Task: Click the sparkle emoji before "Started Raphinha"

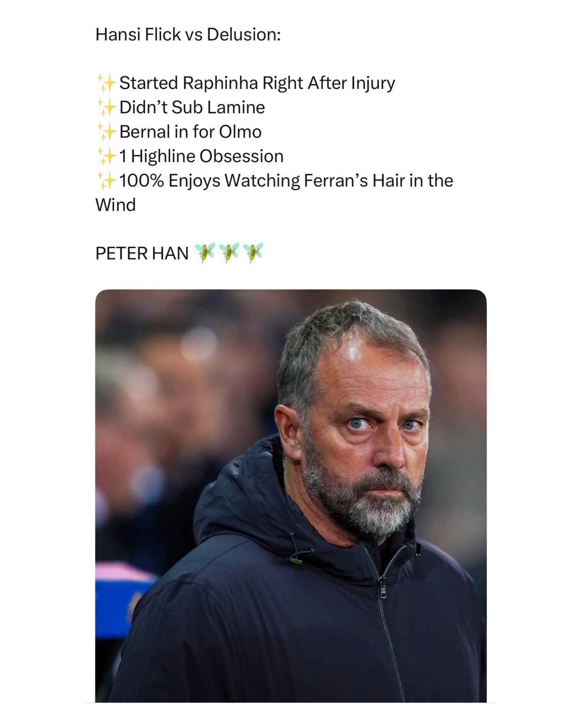Action: (x=106, y=83)
